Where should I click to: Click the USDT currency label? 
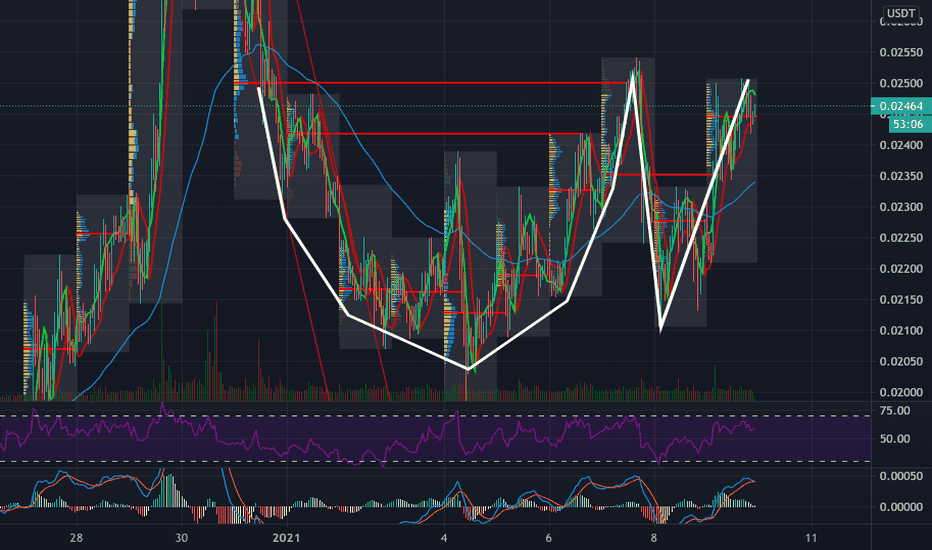[900, 13]
